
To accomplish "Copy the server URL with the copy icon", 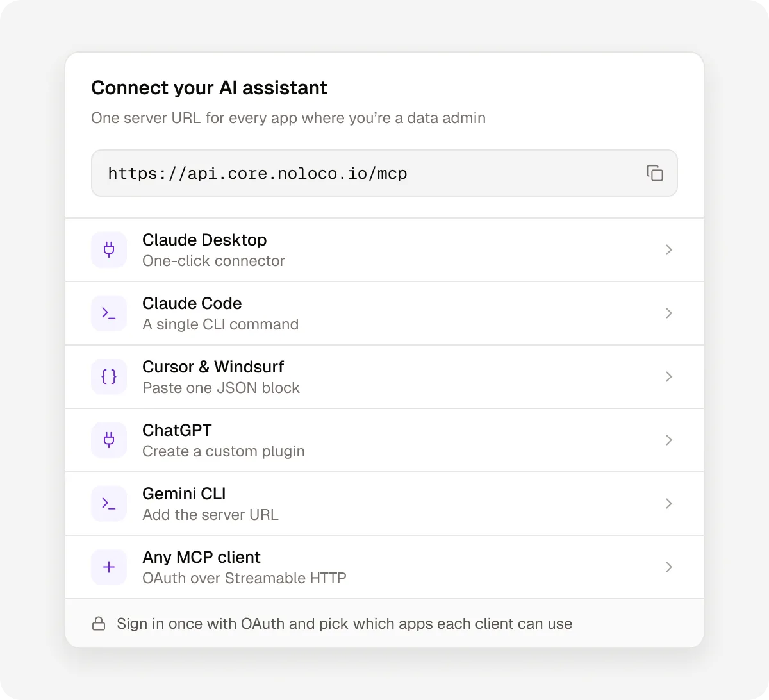I will coord(654,173).
